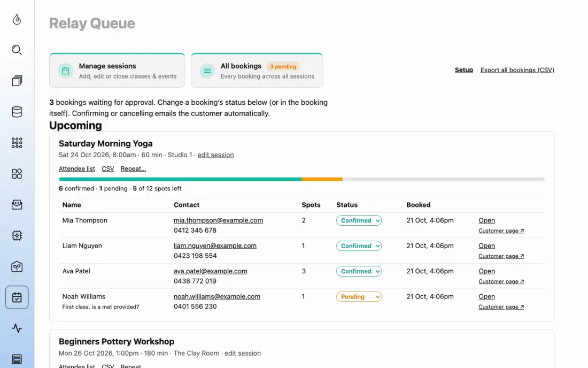Click phone number 0412 345 678
This screenshot has width=588, height=368.
point(195,231)
